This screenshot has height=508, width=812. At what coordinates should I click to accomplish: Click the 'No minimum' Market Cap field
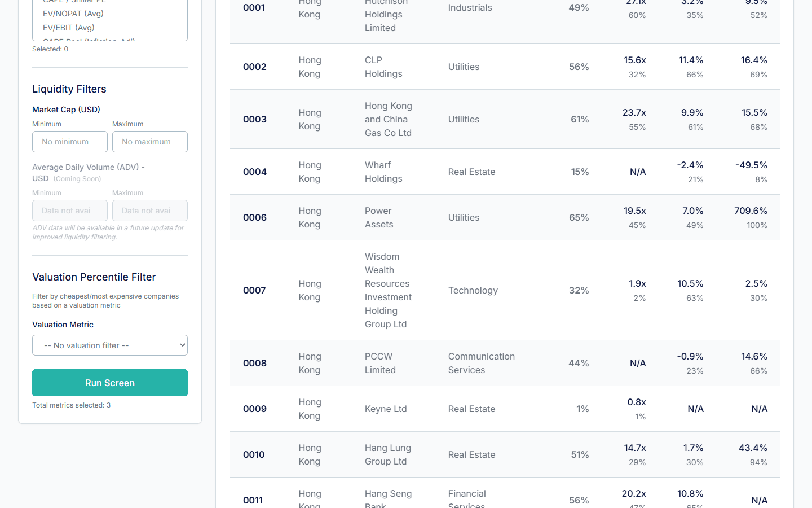(x=69, y=141)
